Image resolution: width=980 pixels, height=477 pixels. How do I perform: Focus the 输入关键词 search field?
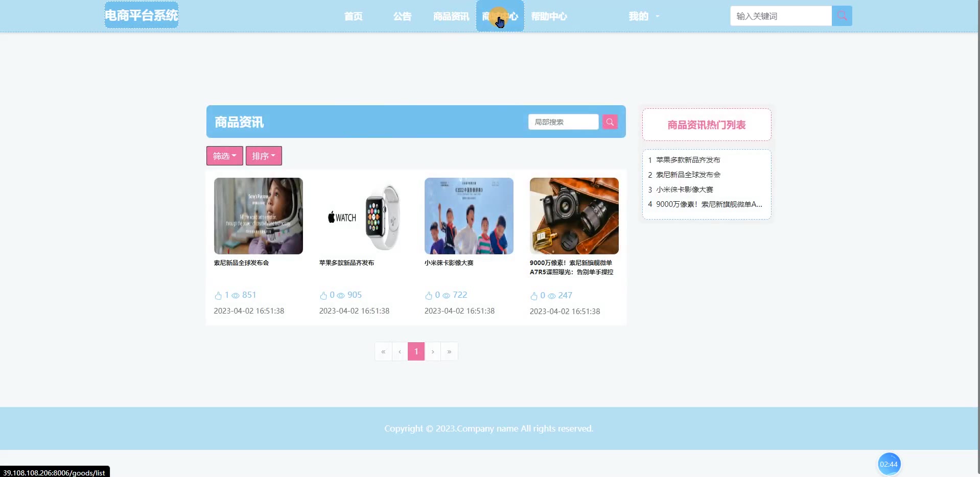pos(781,16)
